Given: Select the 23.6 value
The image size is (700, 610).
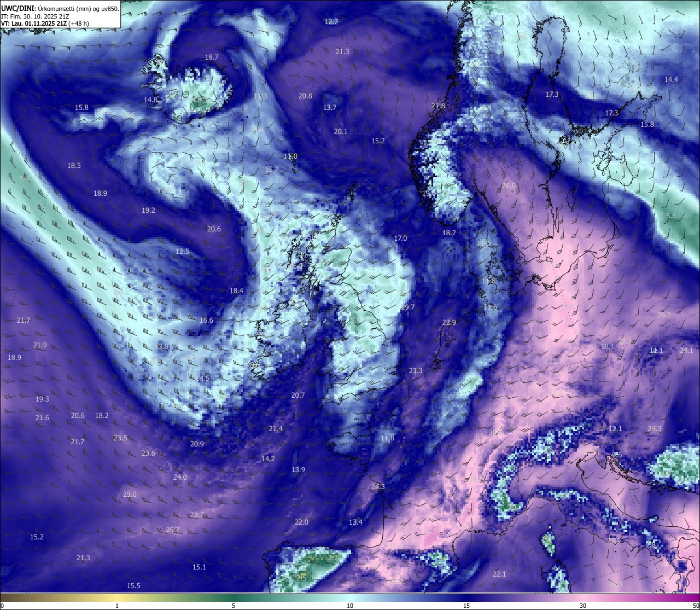Looking at the screenshot, I should click(x=148, y=453).
